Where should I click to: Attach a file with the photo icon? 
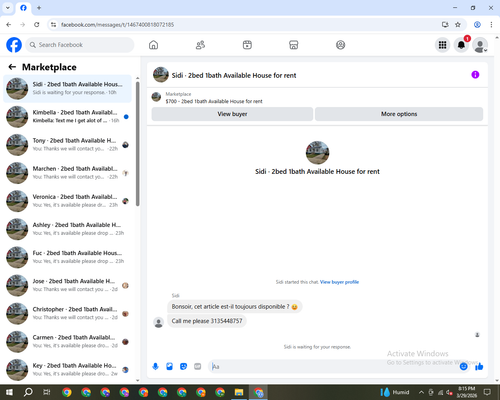tap(169, 367)
